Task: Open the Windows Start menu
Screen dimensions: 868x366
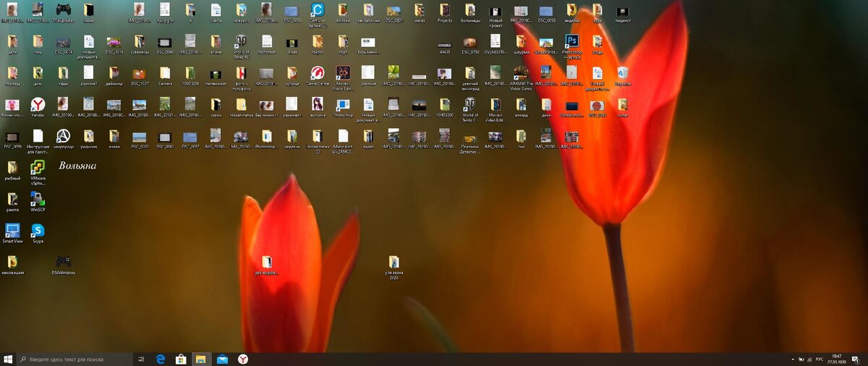Action: pyautogui.click(x=8, y=359)
